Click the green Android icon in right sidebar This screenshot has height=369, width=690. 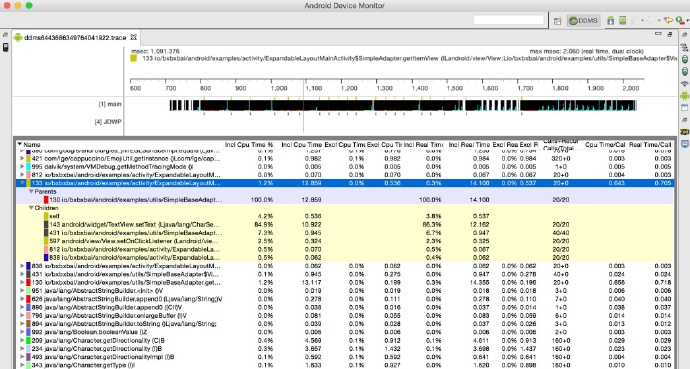tap(684, 95)
